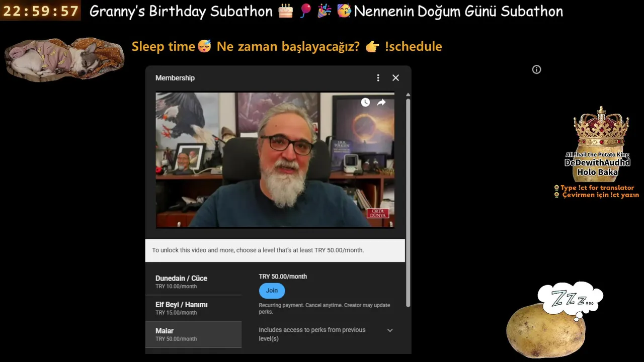Click the subathon countdown timer
This screenshot has height=362, width=644.
[x=41, y=11]
